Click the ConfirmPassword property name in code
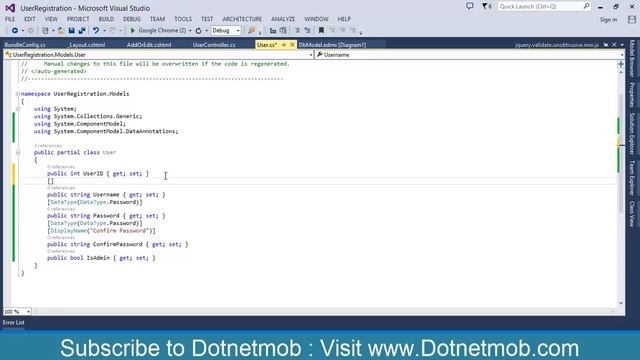Viewport: 640px width, 360px height. point(118,244)
